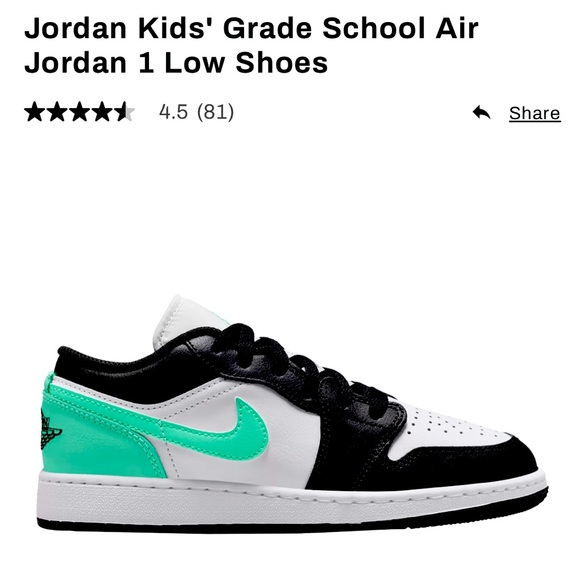Open the Air Jordan shoe product image
Screen dimensions: 580x580
pyautogui.click(x=292, y=414)
